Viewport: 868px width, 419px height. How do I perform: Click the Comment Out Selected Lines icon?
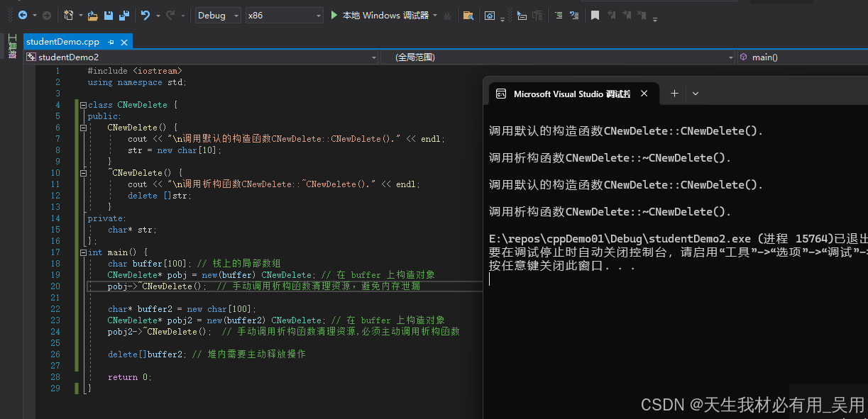point(559,15)
